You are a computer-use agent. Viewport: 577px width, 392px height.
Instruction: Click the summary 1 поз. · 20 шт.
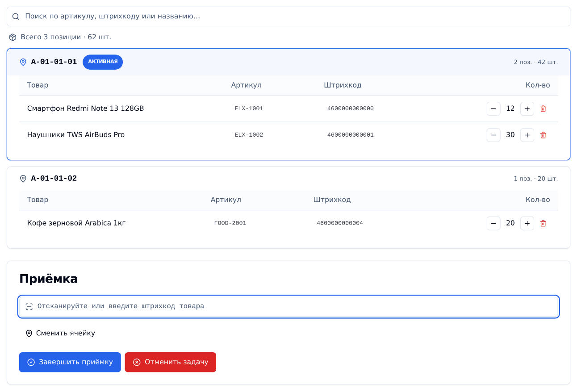click(536, 179)
